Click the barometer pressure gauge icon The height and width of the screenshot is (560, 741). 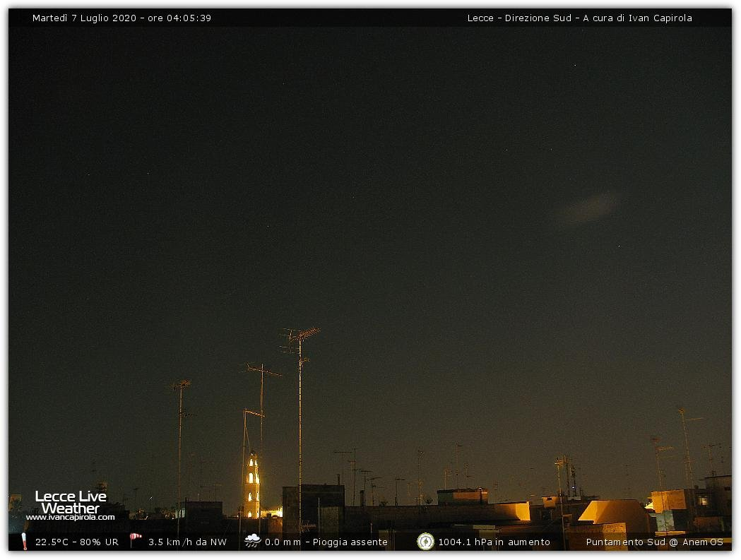click(x=425, y=541)
